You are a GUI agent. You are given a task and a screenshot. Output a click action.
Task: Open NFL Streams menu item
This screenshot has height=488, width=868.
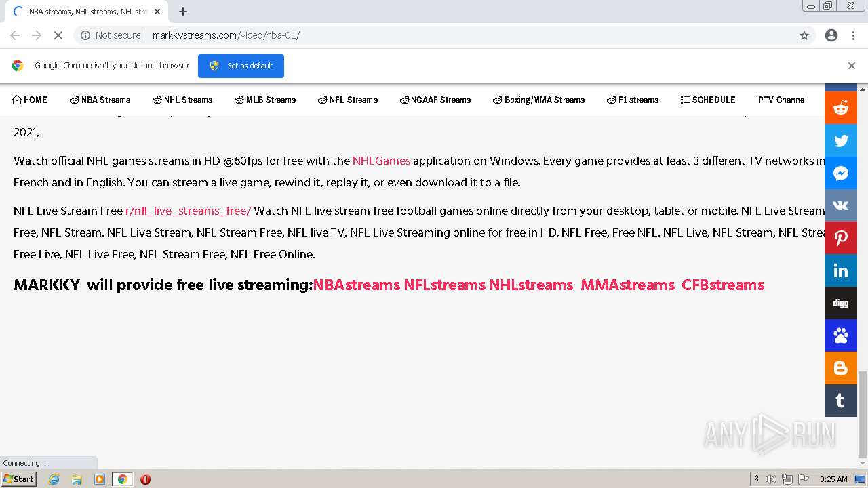point(348,100)
